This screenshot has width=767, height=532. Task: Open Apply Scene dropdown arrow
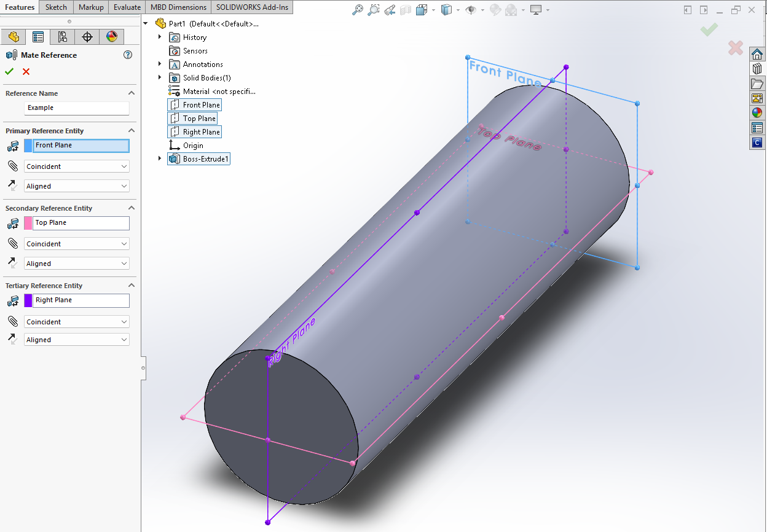(x=524, y=10)
